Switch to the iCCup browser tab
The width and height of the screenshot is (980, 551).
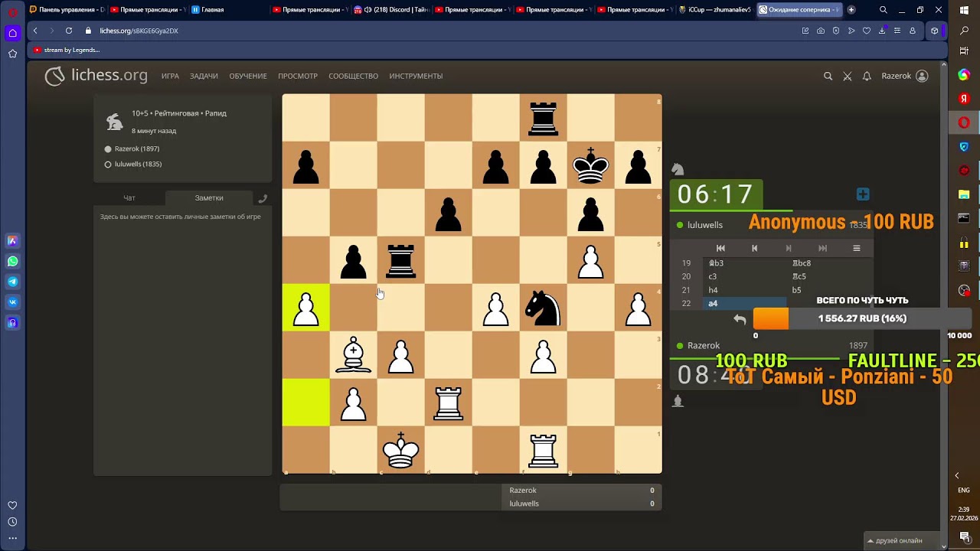click(715, 10)
